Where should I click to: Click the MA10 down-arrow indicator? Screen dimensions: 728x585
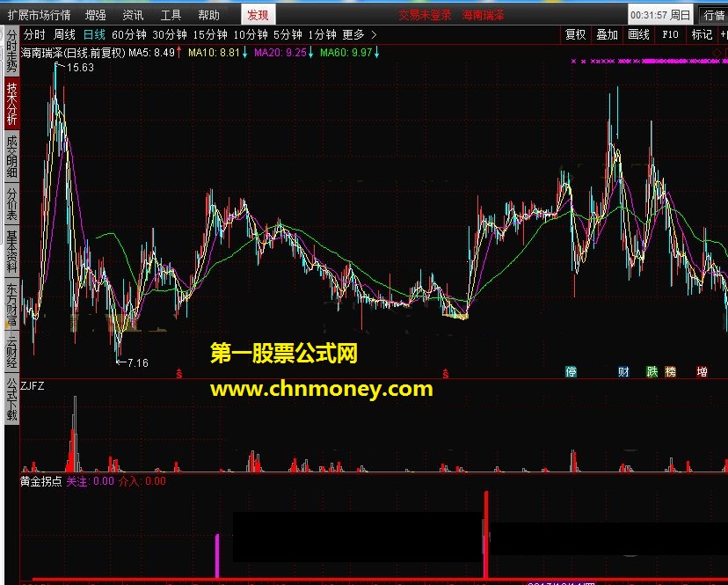click(x=244, y=53)
